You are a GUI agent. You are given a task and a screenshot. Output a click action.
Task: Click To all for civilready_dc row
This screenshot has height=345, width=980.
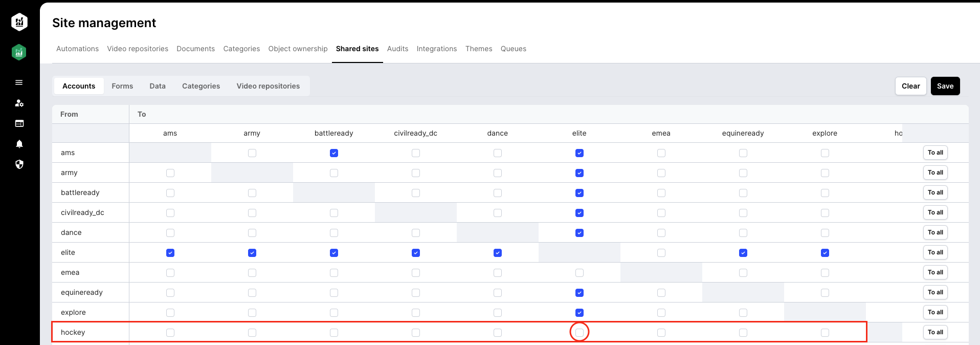coord(935,212)
